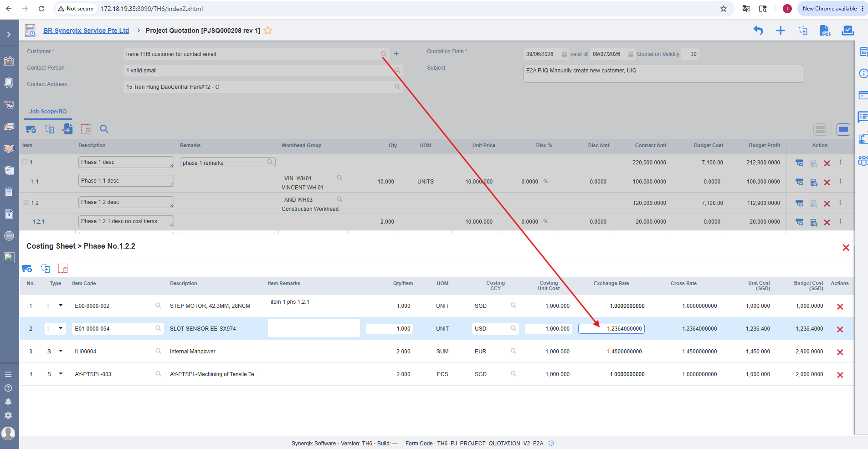Open Type dropdown for Internal Manpower row
This screenshot has height=449, width=868.
(61, 351)
